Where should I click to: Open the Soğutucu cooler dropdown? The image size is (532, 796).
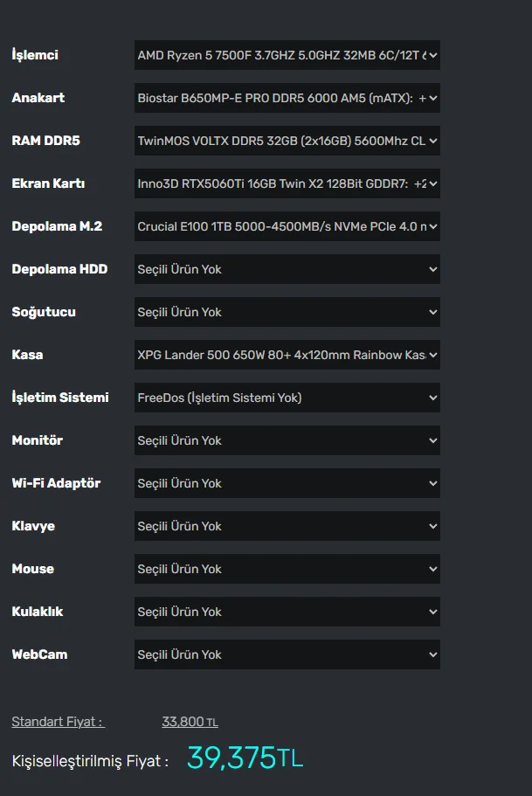click(x=287, y=312)
